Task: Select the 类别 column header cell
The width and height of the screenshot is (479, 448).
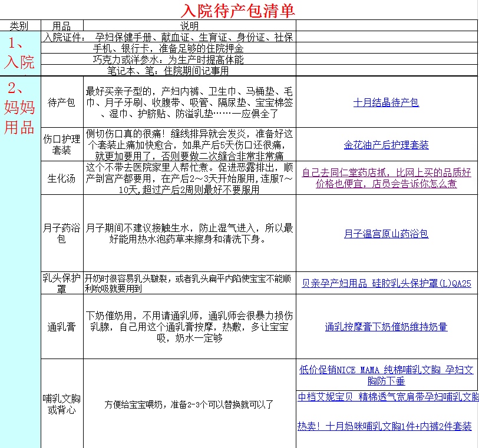Action: (x=19, y=26)
